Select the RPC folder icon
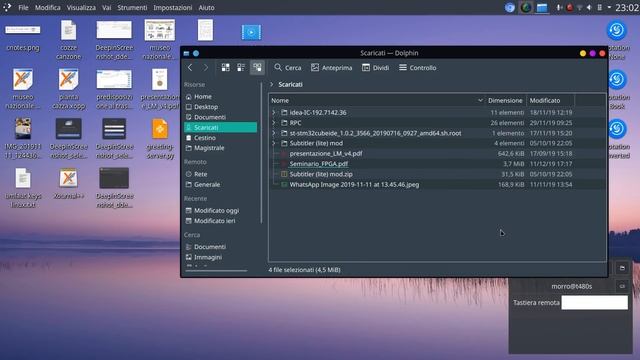The image size is (640, 360). click(x=284, y=123)
